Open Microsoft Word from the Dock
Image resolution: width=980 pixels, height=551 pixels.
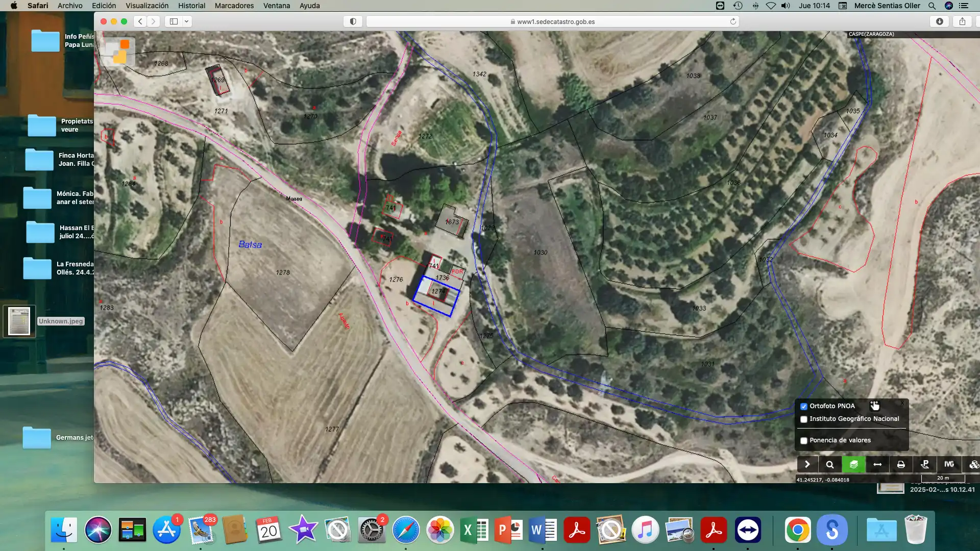pos(543,530)
